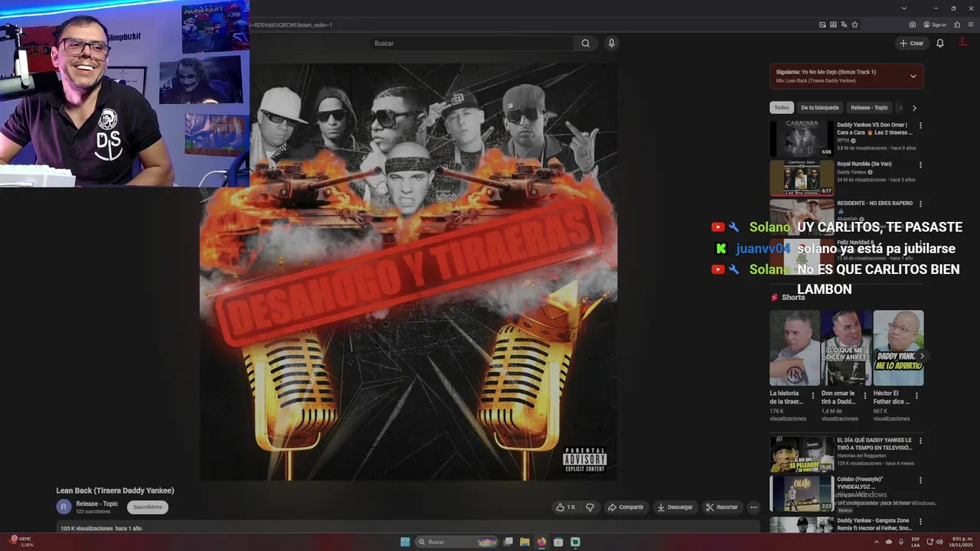Open options for Daddy Yankee VS Don Omar video
The image size is (980, 551).
(920, 126)
